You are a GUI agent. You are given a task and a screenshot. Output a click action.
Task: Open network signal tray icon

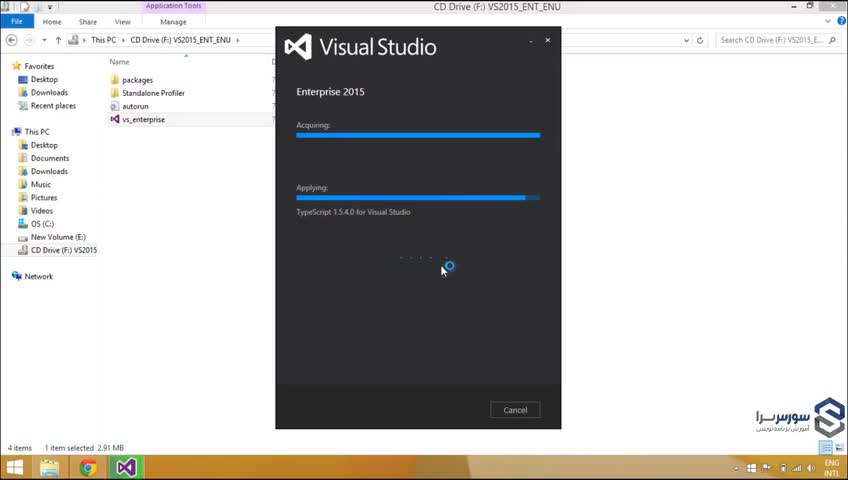(797, 468)
